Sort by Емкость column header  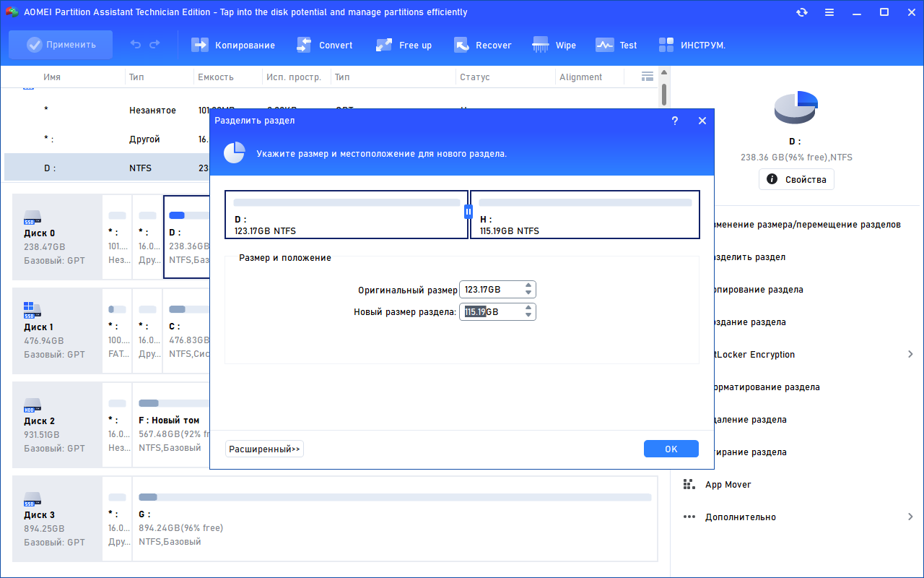[215, 77]
